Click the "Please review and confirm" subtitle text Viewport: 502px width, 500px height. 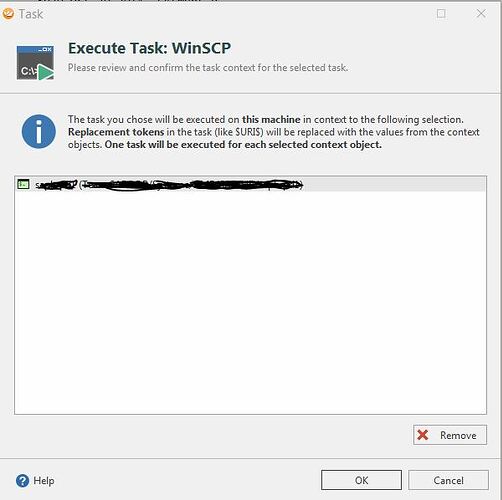(x=208, y=68)
